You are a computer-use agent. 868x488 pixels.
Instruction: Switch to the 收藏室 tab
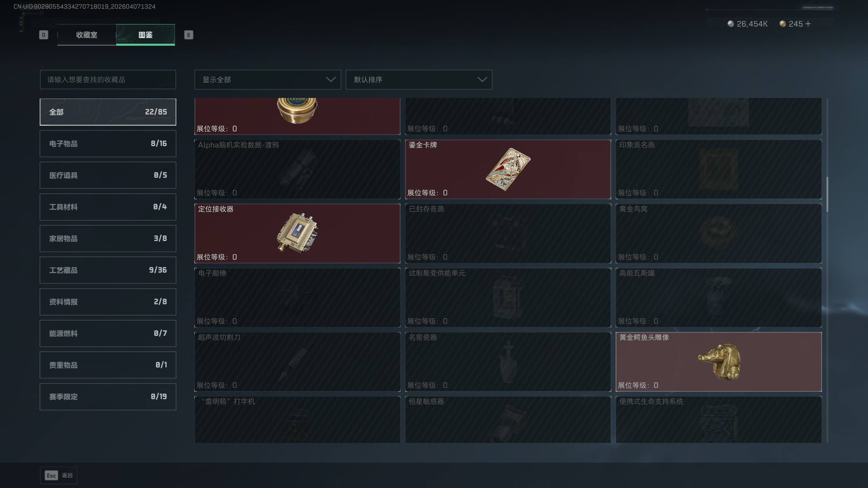87,35
